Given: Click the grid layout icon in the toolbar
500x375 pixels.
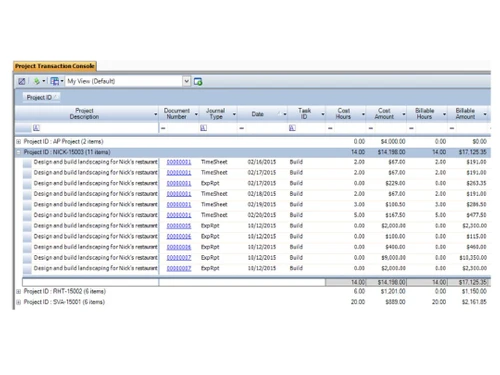Looking at the screenshot, I should click(55, 81).
